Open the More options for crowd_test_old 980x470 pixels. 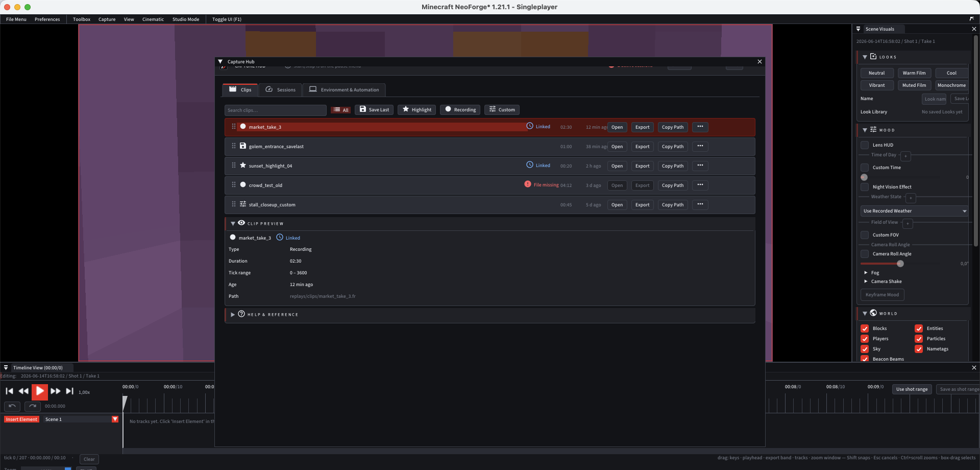700,185
